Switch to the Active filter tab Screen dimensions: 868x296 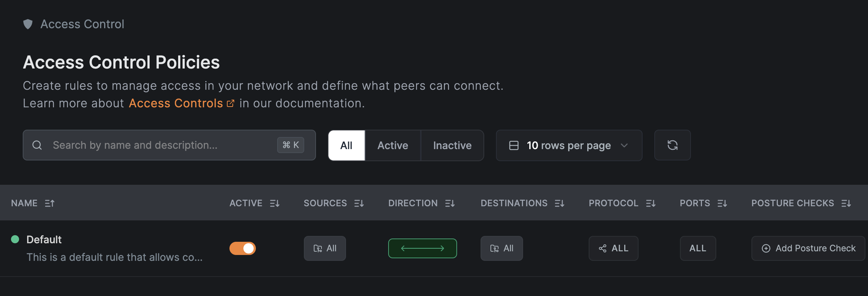[x=393, y=145]
